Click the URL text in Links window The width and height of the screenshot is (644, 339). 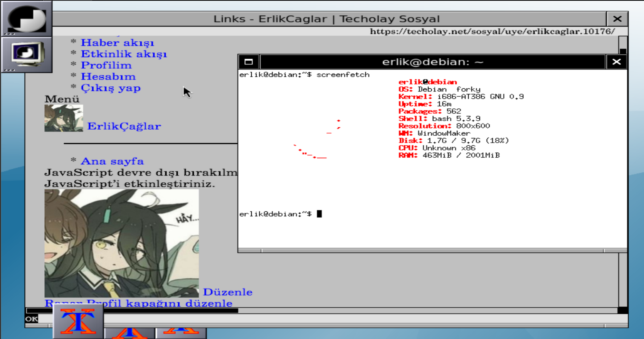[x=493, y=31]
